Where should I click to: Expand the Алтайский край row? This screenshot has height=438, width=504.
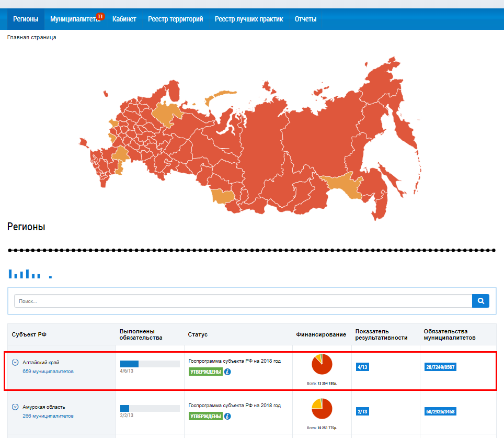click(x=15, y=363)
